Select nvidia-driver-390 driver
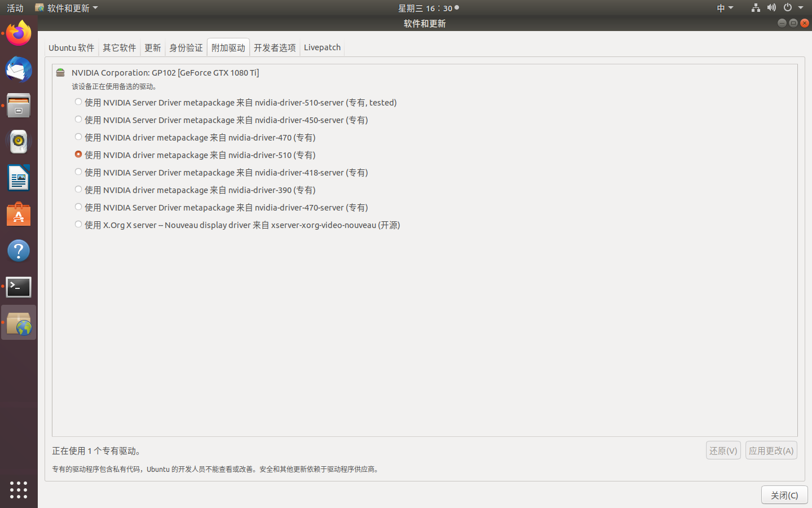This screenshot has height=508, width=812. (195, 190)
